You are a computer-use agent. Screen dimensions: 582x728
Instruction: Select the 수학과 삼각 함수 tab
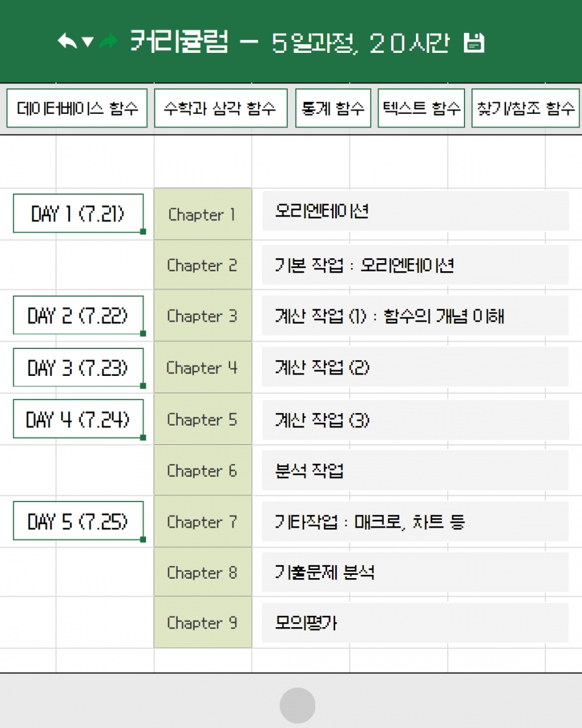[x=221, y=108]
